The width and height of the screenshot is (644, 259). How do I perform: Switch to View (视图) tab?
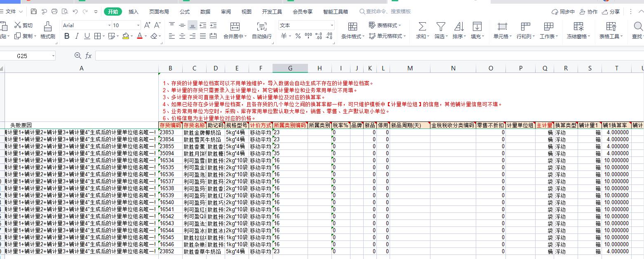[247, 12]
